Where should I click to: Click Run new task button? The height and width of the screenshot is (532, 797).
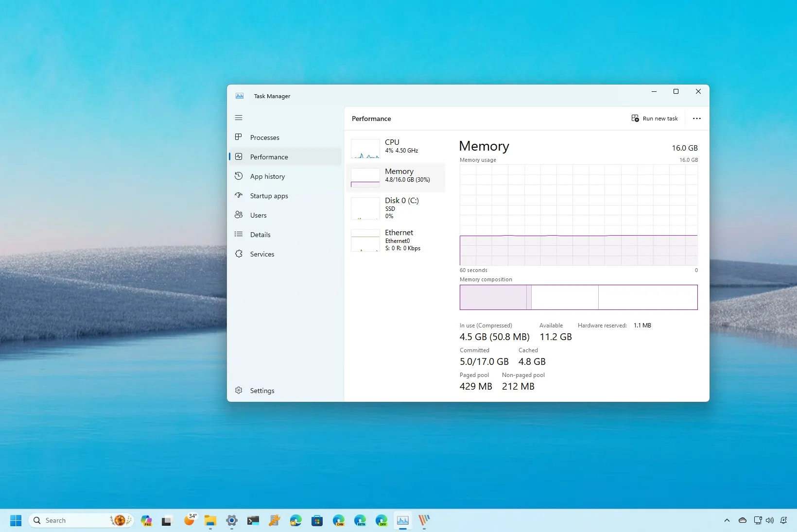(655, 119)
